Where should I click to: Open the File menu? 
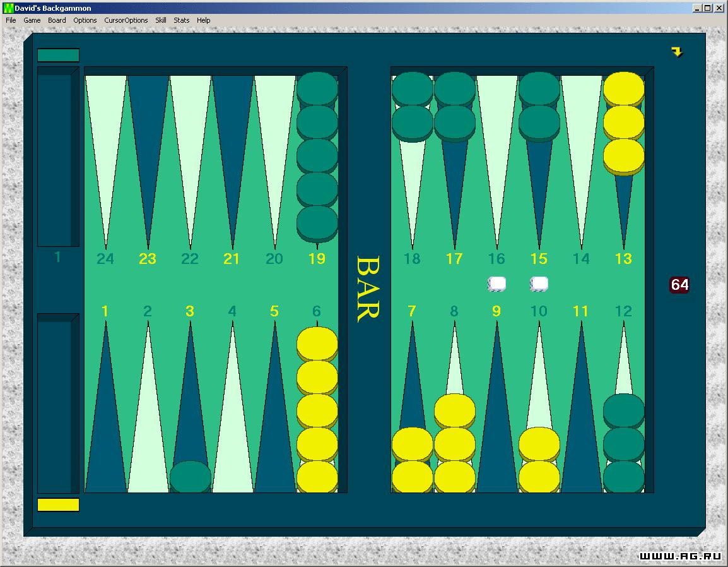tap(11, 20)
